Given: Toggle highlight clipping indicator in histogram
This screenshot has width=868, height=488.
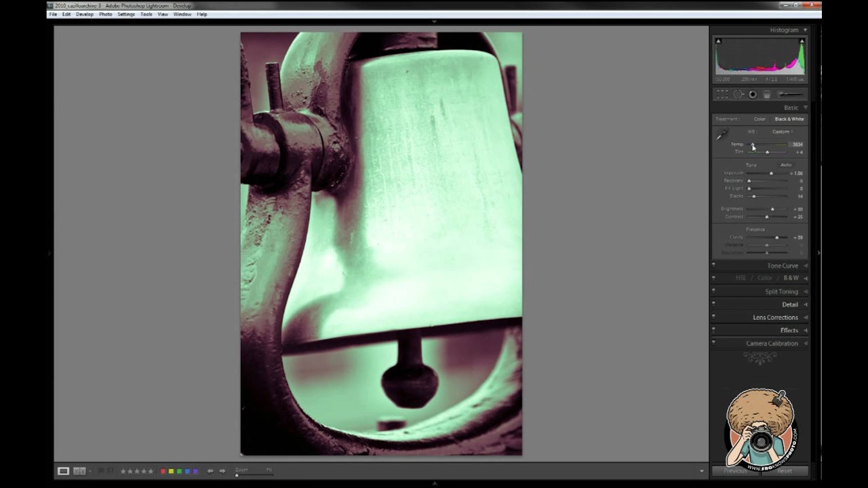Looking at the screenshot, I should click(802, 41).
